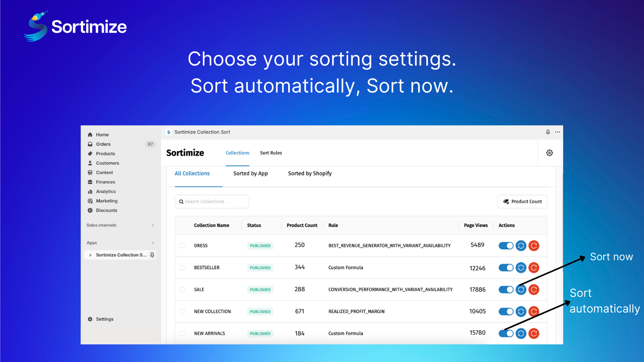The width and height of the screenshot is (644, 362).
Task: Switch to the Sort Rules tab
Action: click(271, 153)
